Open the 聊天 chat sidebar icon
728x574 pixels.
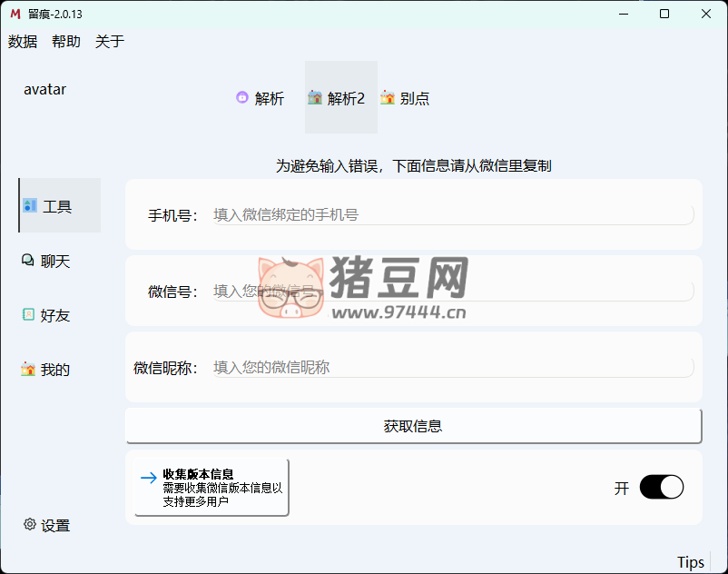pyautogui.click(x=28, y=261)
